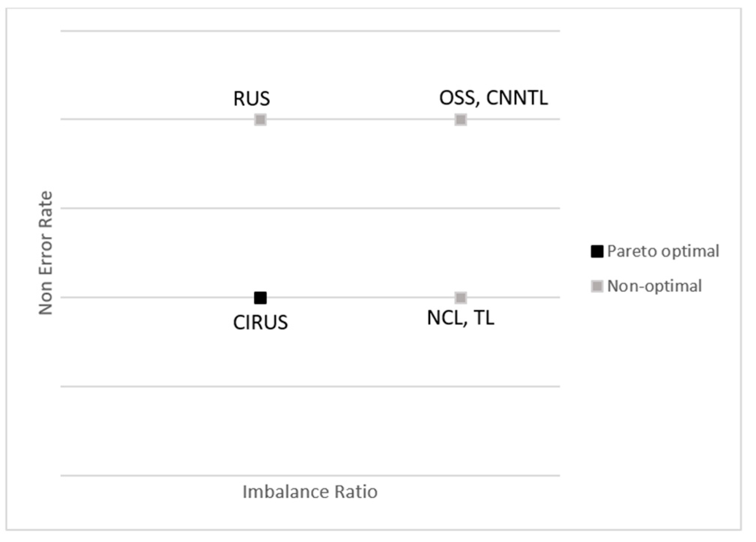Click the gray Non-optimal legend swatch
This screenshot has height=542, width=756.
(597, 286)
